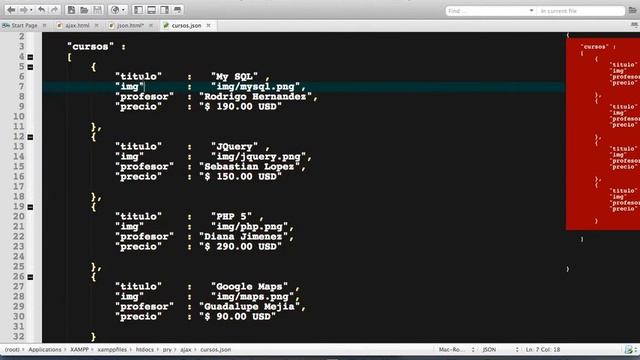Click the (root) breadcrumb

click(12, 350)
